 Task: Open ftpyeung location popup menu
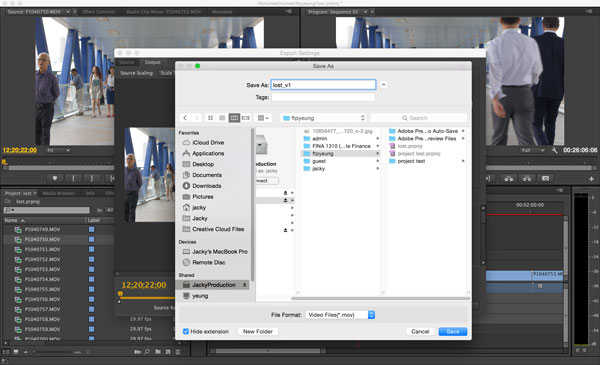tap(324, 118)
